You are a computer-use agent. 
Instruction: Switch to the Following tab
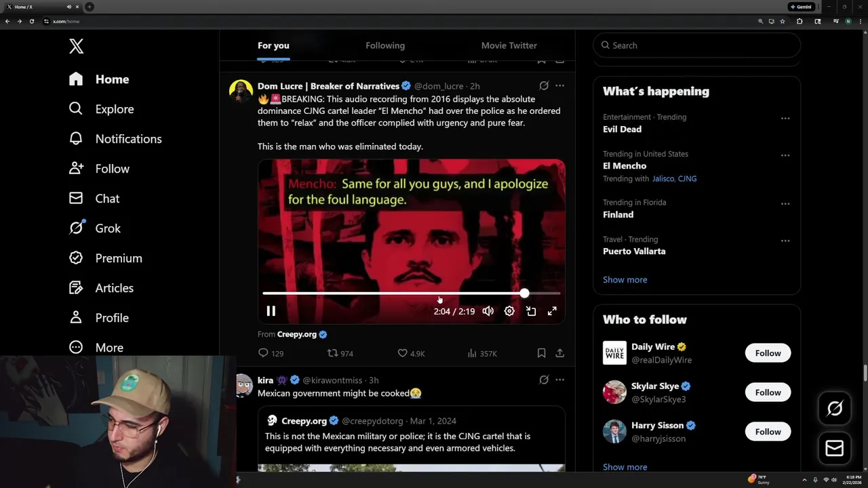tap(385, 45)
